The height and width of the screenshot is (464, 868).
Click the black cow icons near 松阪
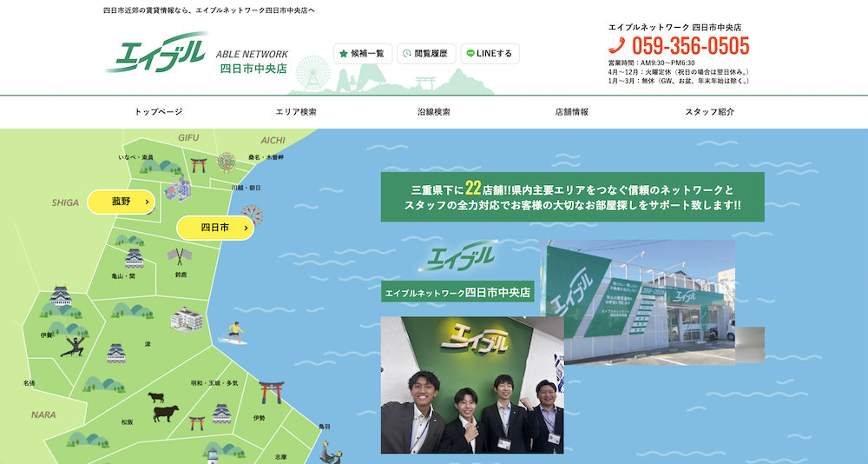tap(164, 408)
